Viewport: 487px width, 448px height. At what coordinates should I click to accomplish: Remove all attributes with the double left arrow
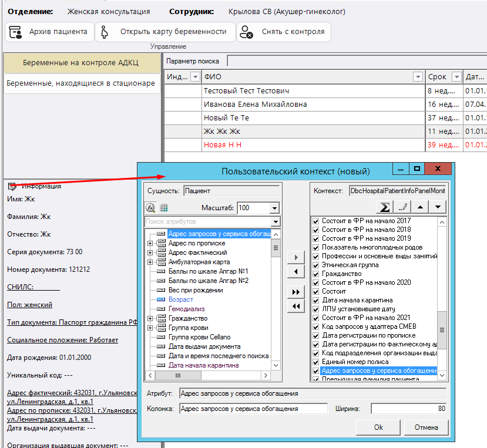(x=295, y=306)
